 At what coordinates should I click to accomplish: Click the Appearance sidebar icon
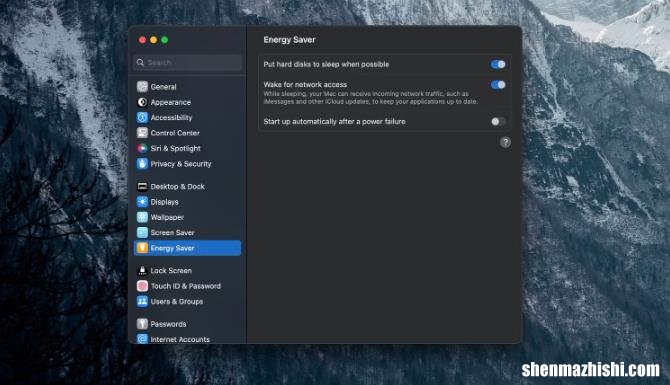tap(142, 102)
